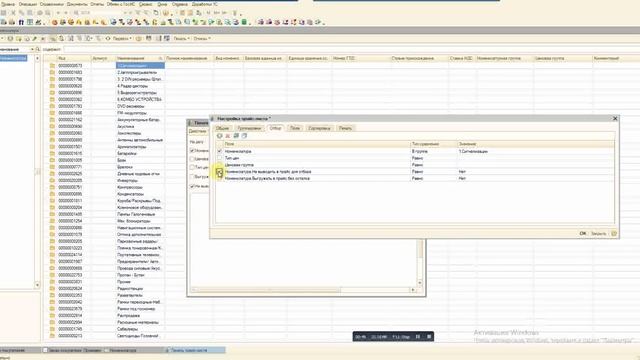This screenshot has height=360, width=640.
Task: Click the down arrow of the tree panel scrollbar
Action: pyautogui.click(x=37, y=285)
